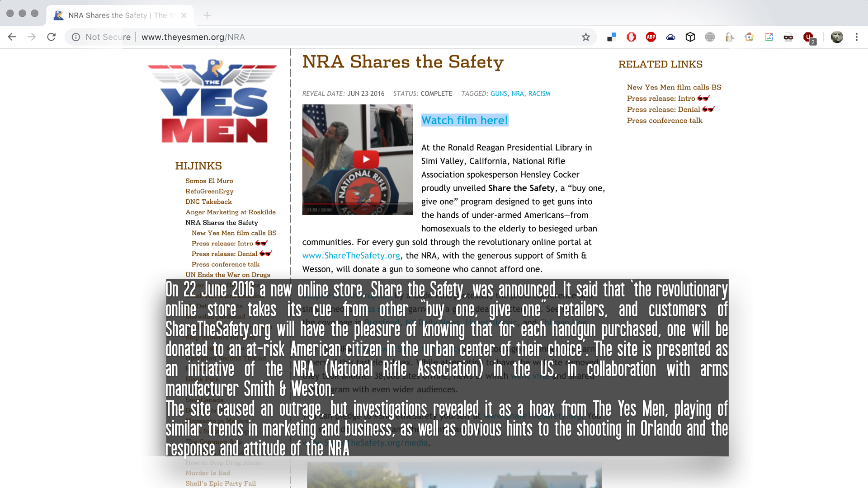Open the GUNS tag
Image resolution: width=868 pixels, height=488 pixels.
click(499, 94)
